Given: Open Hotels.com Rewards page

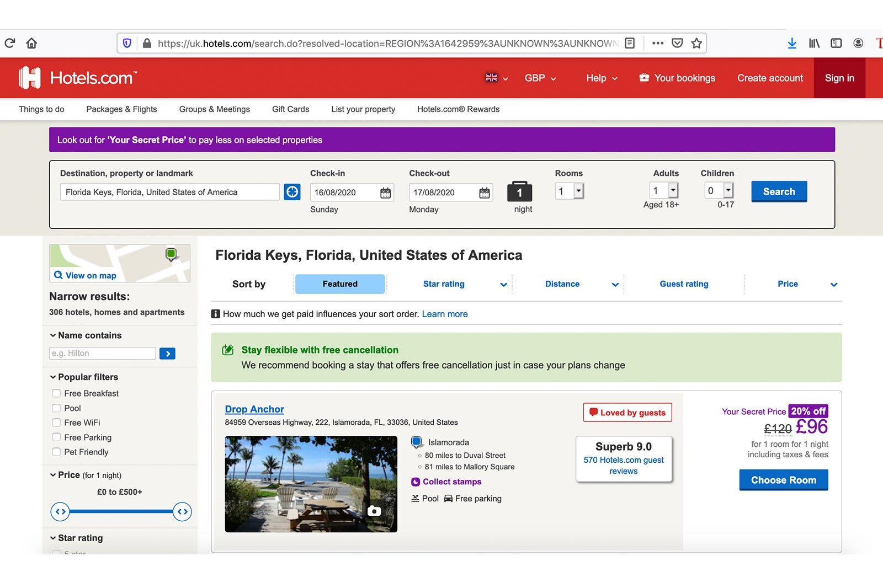Looking at the screenshot, I should (x=458, y=109).
